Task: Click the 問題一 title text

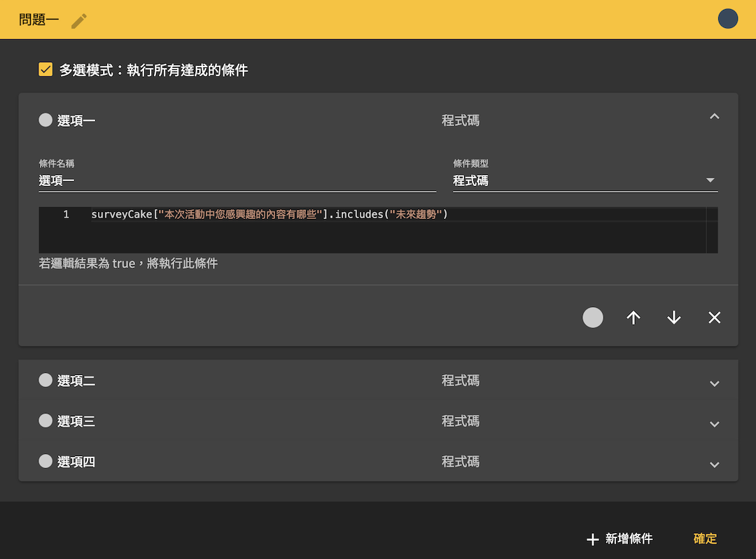Action: (x=38, y=20)
